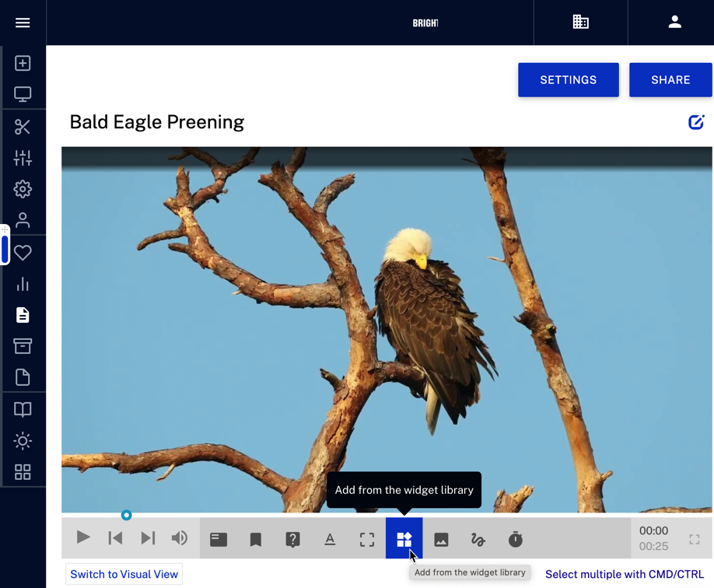Open the user account menu
This screenshot has height=588, width=714.
pyautogui.click(x=674, y=23)
